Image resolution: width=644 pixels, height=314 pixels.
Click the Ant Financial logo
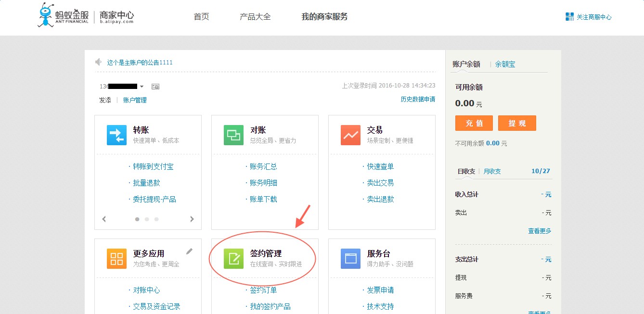coord(63,16)
